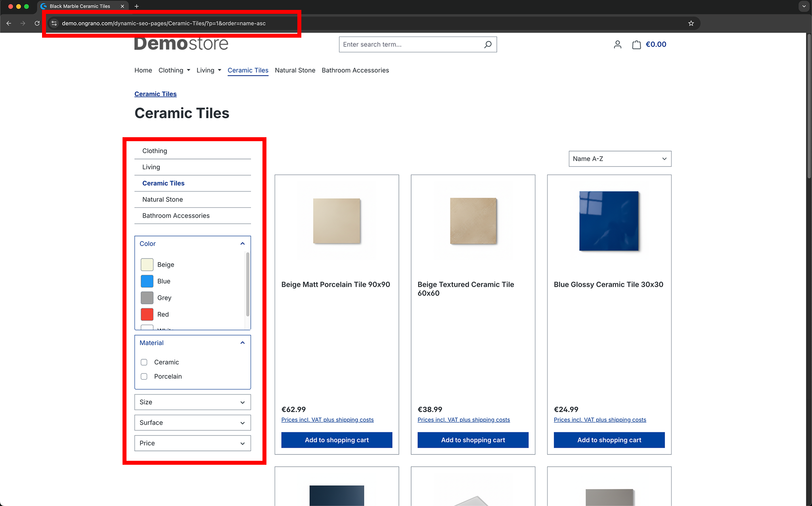This screenshot has height=506, width=812.
Task: Expand the Surface filter
Action: (193, 423)
